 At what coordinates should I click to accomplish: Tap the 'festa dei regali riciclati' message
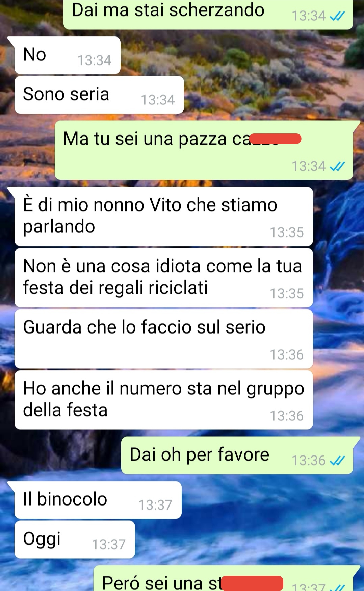point(163,277)
